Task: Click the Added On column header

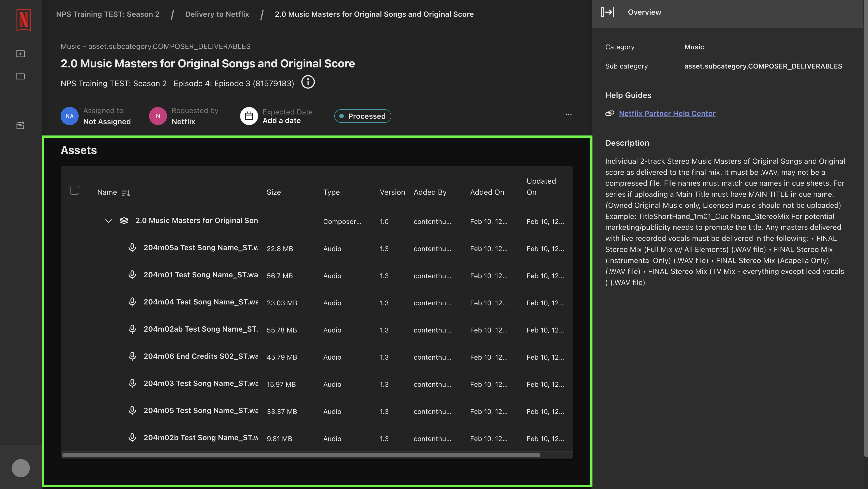Action: [487, 192]
